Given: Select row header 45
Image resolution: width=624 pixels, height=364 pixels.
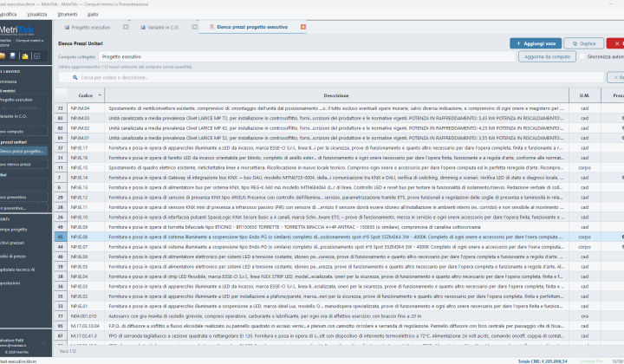Looking at the screenshot, I should pyautogui.click(x=61, y=237).
